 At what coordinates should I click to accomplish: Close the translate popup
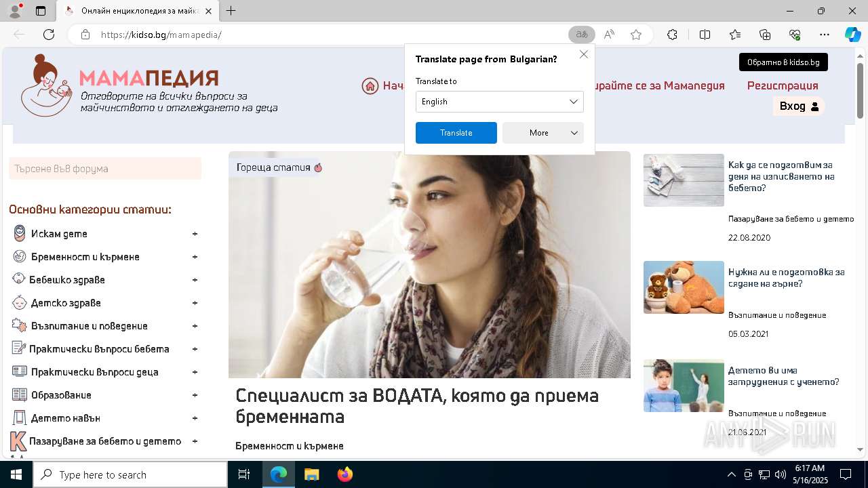pos(583,54)
